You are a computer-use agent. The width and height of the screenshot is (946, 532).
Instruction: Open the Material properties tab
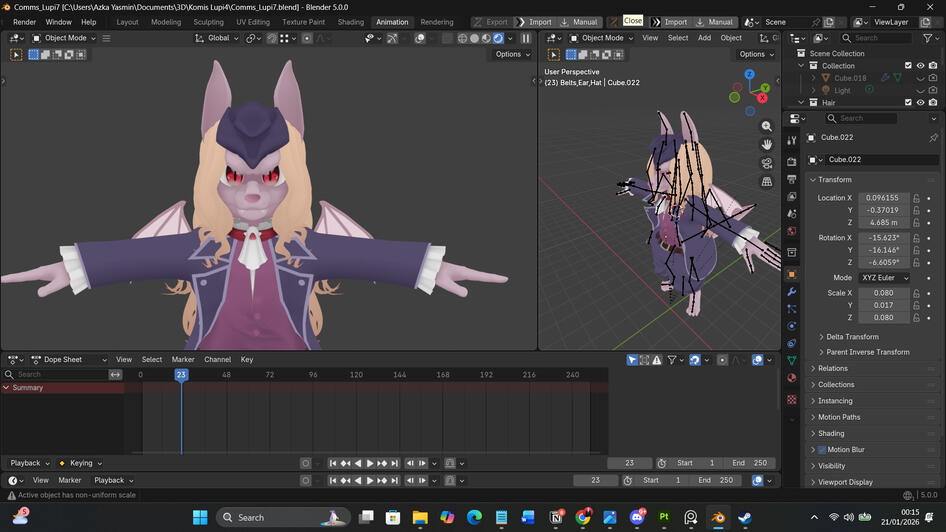(x=792, y=378)
